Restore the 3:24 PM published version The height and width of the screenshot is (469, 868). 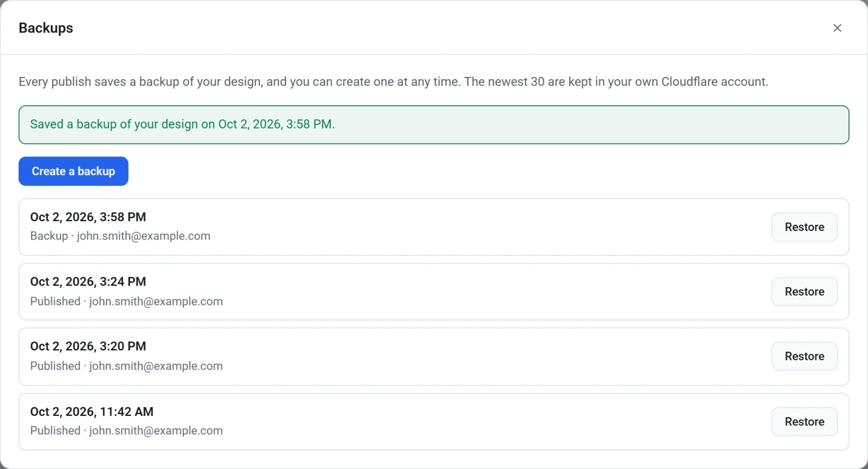pos(805,292)
